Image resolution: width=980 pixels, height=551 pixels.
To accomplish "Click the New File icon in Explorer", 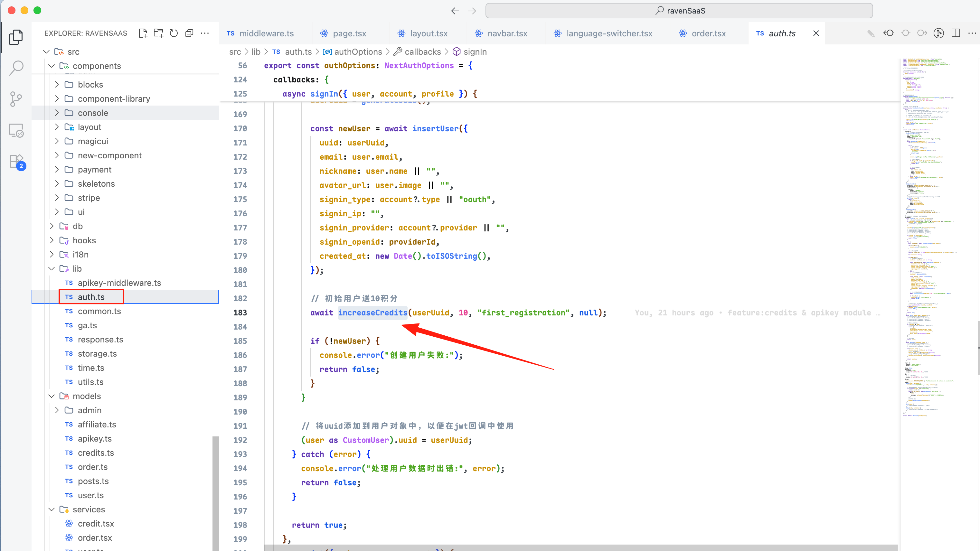I will [x=143, y=33].
